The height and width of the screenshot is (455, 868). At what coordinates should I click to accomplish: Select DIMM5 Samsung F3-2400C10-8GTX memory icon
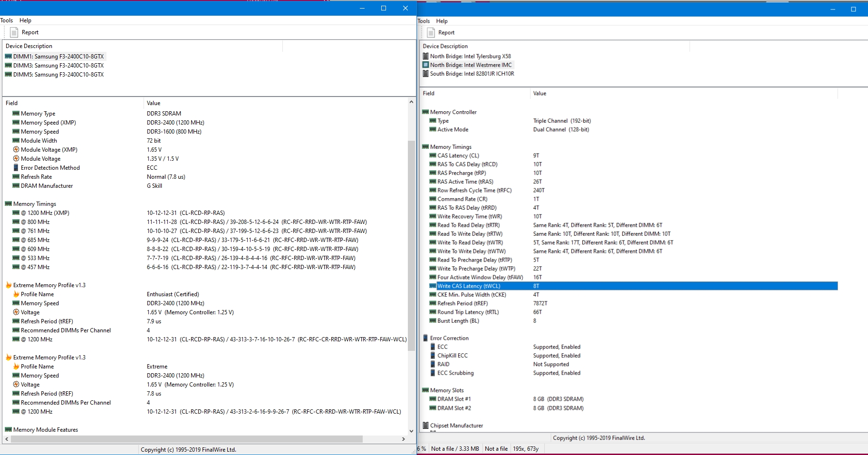point(8,74)
